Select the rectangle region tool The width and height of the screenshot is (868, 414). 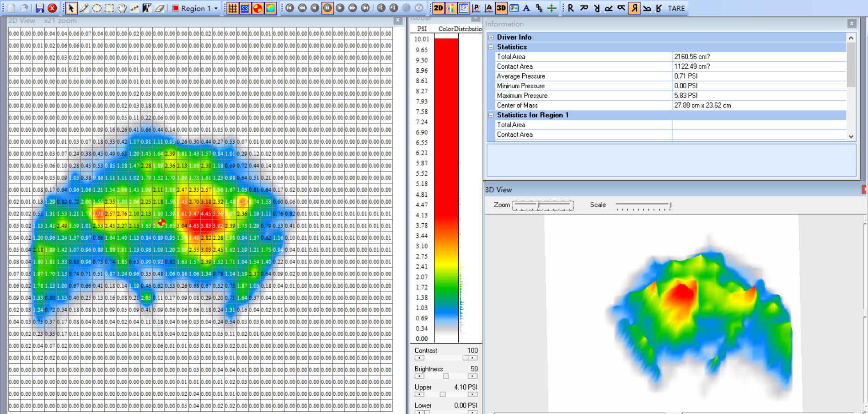109,8
